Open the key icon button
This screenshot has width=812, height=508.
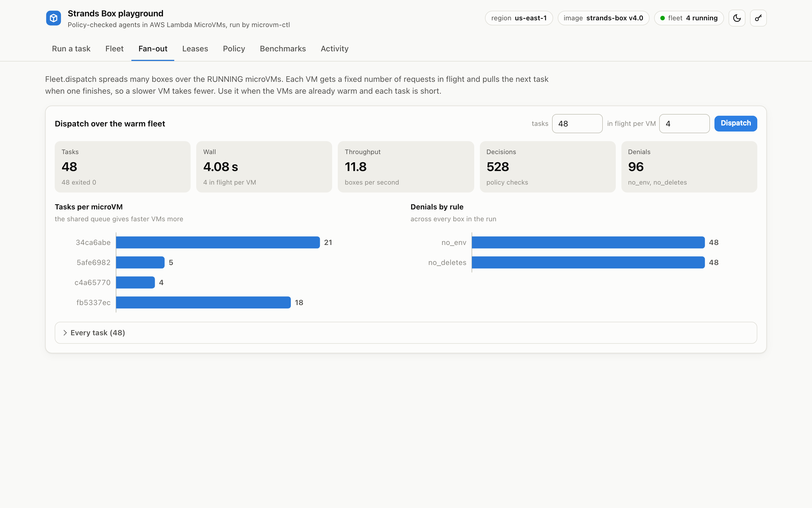(758, 18)
